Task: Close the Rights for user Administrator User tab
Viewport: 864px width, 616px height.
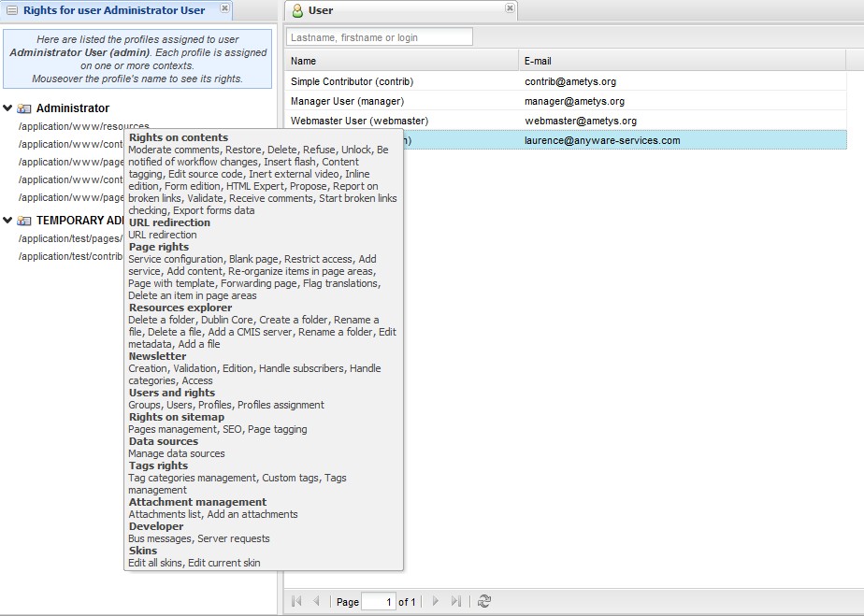Action: [224, 8]
